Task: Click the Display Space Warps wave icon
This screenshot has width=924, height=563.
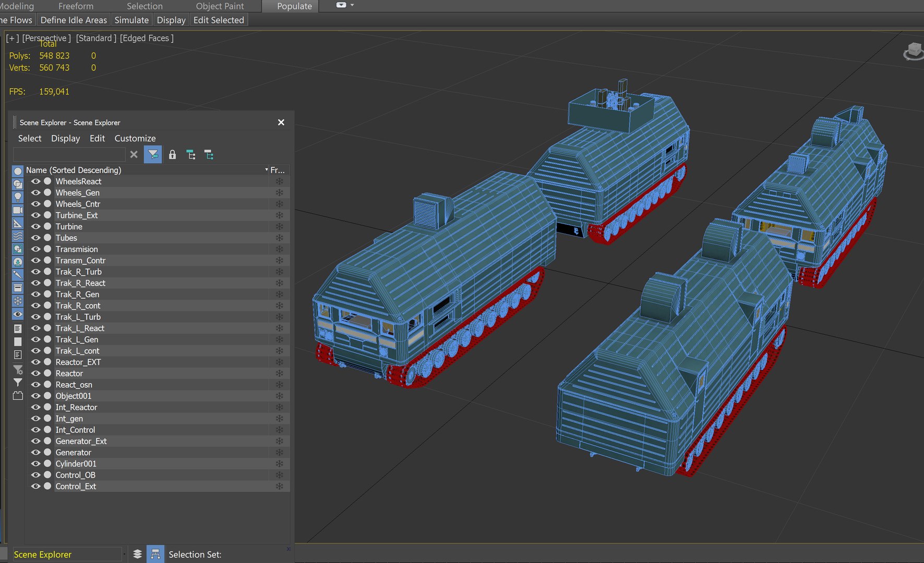Action: [18, 236]
